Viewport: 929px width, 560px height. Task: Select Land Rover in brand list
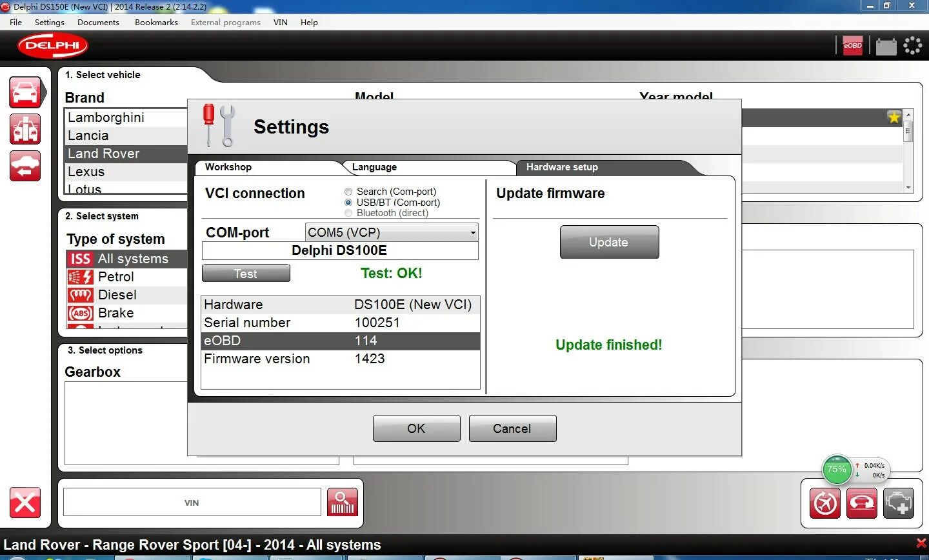[126, 154]
